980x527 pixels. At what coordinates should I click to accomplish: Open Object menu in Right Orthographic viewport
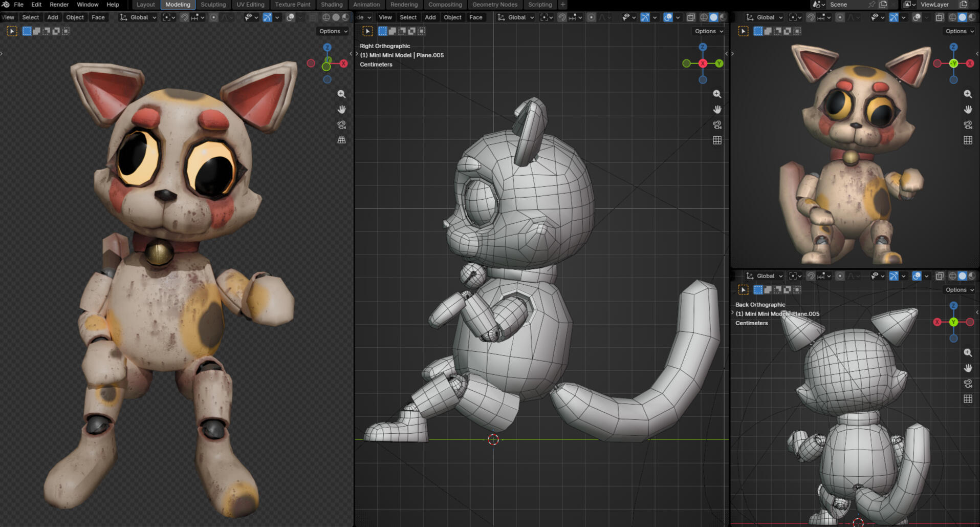pyautogui.click(x=452, y=17)
